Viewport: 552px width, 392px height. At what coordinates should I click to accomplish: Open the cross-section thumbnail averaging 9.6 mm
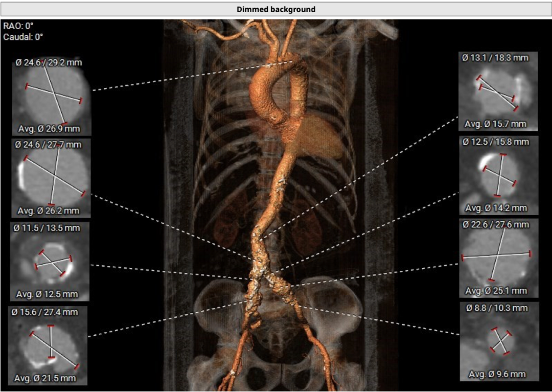[x=499, y=341]
